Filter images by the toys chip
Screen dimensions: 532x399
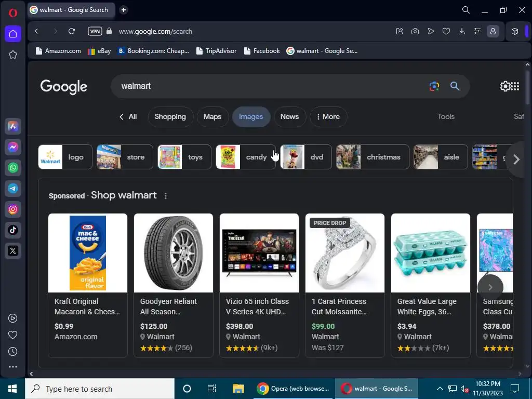tap(184, 157)
